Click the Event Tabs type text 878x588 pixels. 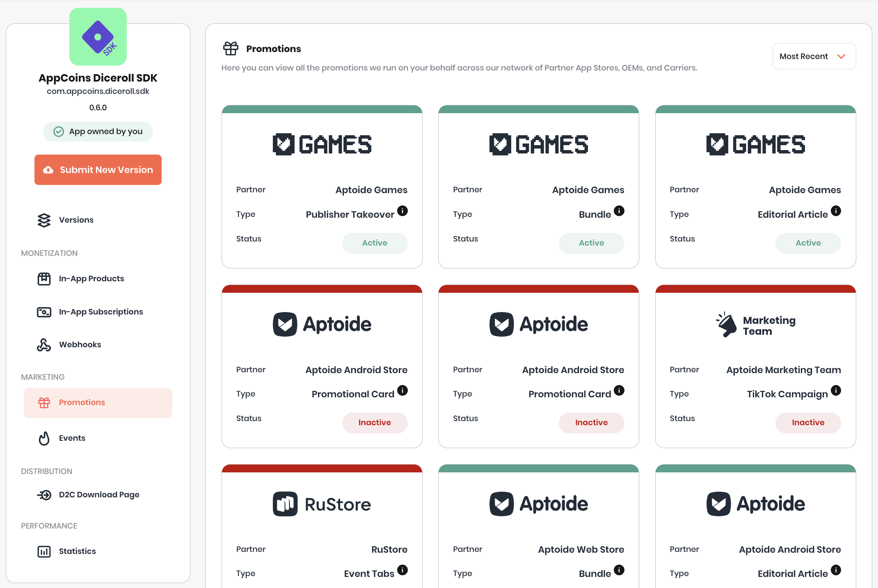369,574
